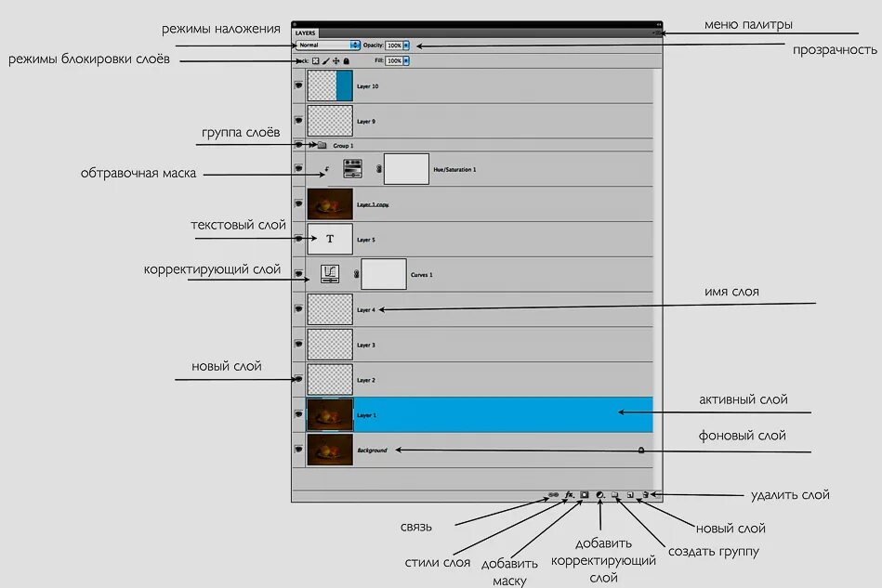882x588 pixels.
Task: Open the layer styles fx menu
Action: click(570, 495)
